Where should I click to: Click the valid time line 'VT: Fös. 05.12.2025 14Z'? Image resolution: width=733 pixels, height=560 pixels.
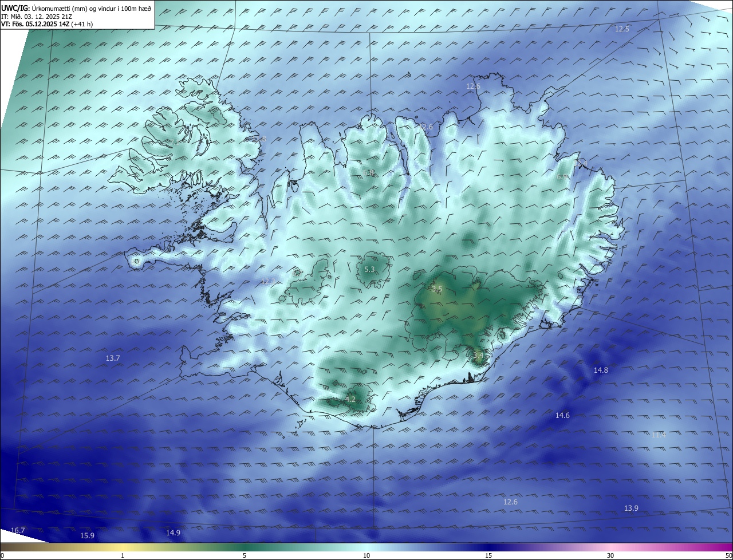point(36,24)
